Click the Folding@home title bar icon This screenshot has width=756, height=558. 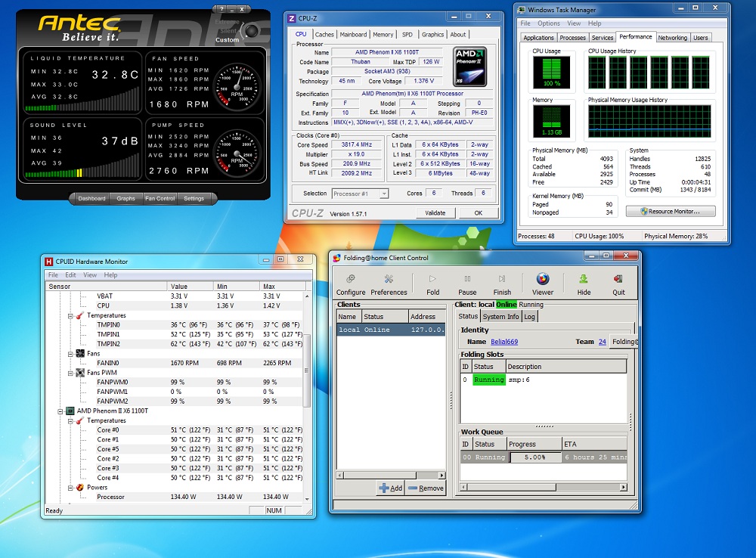[x=336, y=258]
